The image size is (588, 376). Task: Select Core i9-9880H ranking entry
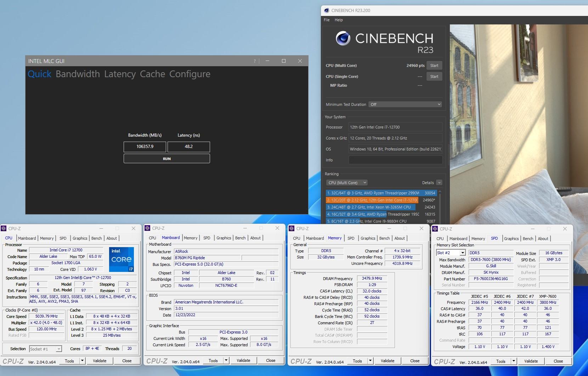click(381, 221)
